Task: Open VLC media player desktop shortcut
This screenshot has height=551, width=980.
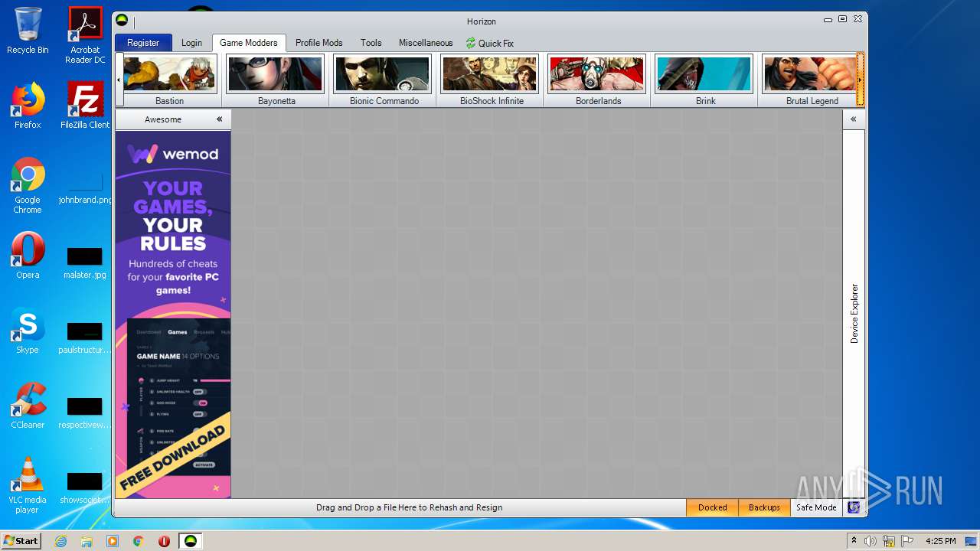Action: pyautogui.click(x=28, y=485)
